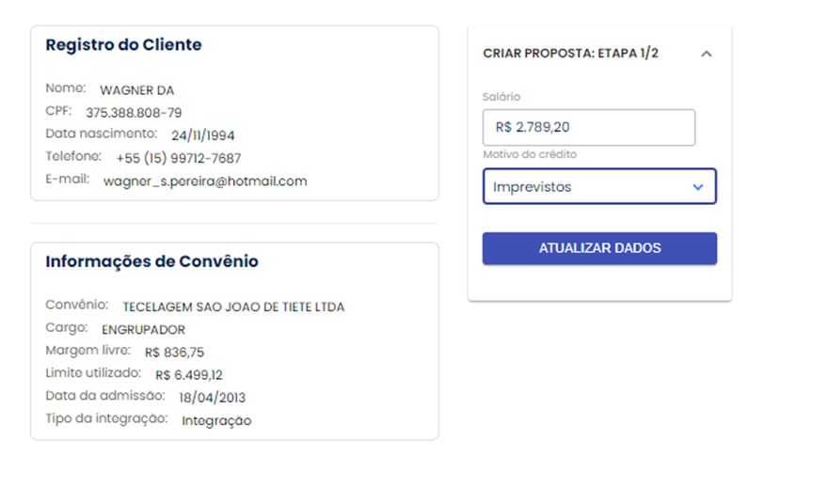Click the client phone number

[179, 158]
